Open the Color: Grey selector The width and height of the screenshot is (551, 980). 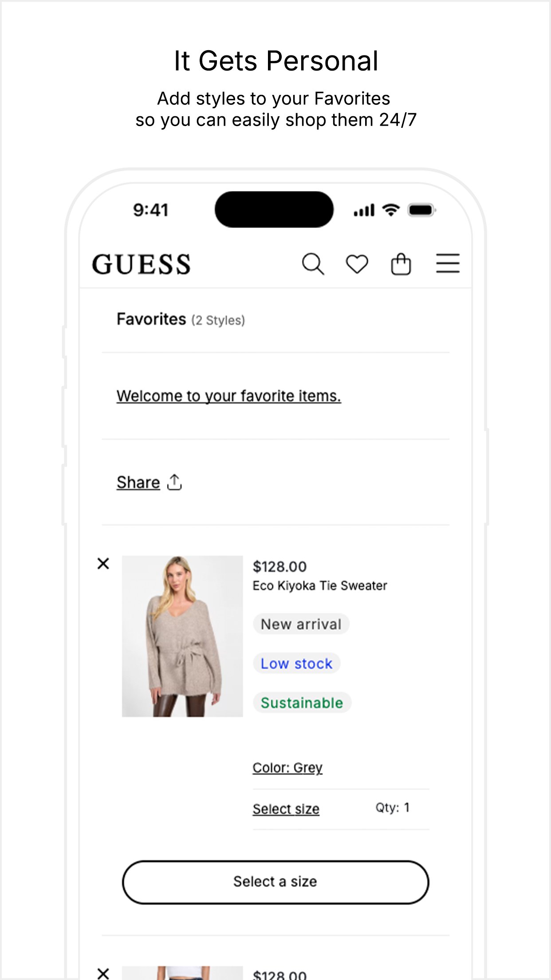pyautogui.click(x=287, y=767)
